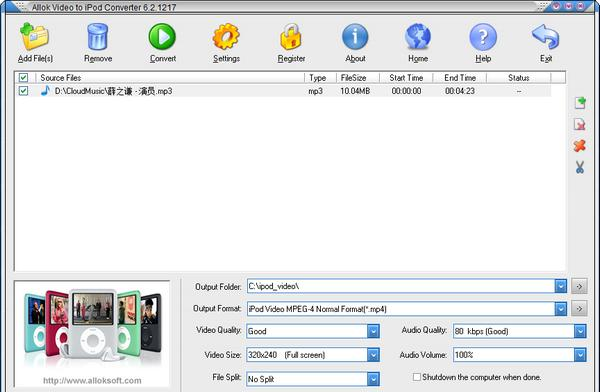The height and width of the screenshot is (392, 600).
Task: Click the mp3 type cell
Action: [316, 91]
